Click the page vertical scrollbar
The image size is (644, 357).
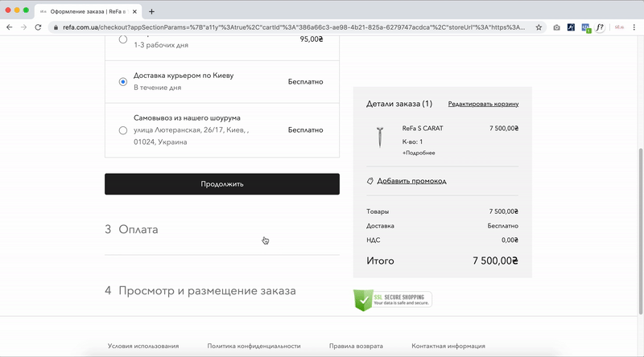pyautogui.click(x=640, y=231)
